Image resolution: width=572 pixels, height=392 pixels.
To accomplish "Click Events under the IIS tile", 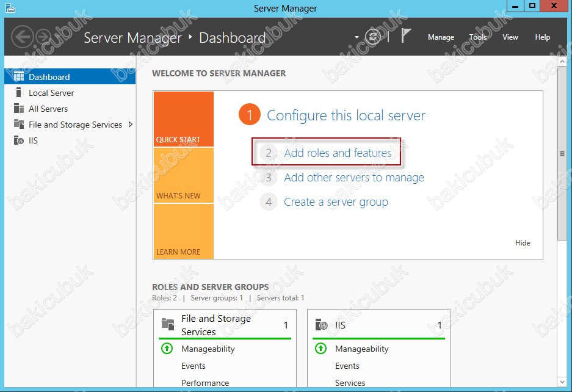I will [347, 366].
